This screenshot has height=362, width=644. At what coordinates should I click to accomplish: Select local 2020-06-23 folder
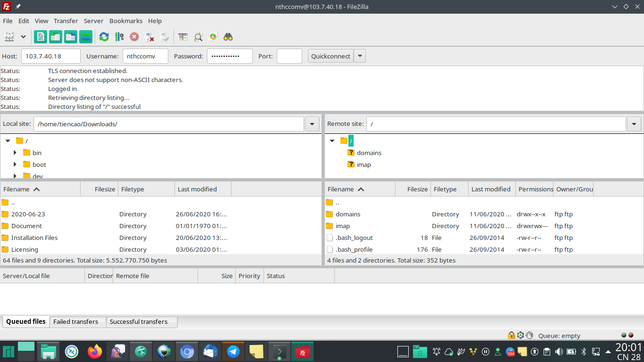[x=28, y=214]
